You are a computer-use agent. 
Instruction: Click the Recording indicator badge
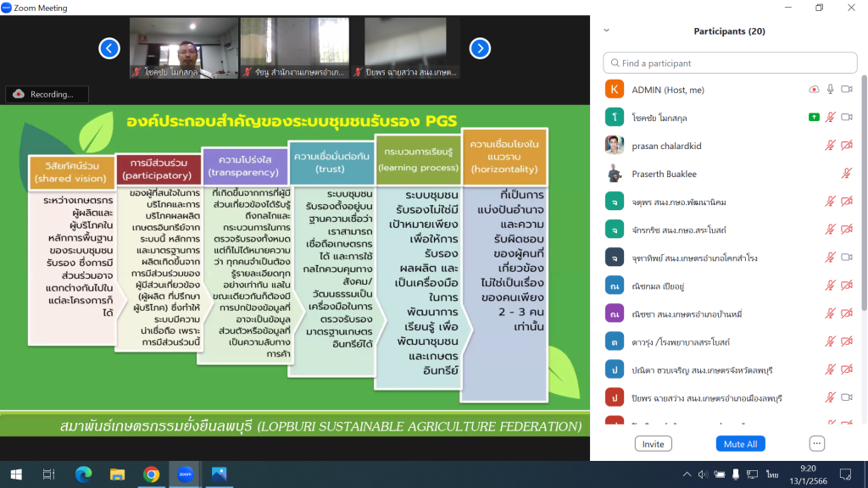(x=47, y=94)
